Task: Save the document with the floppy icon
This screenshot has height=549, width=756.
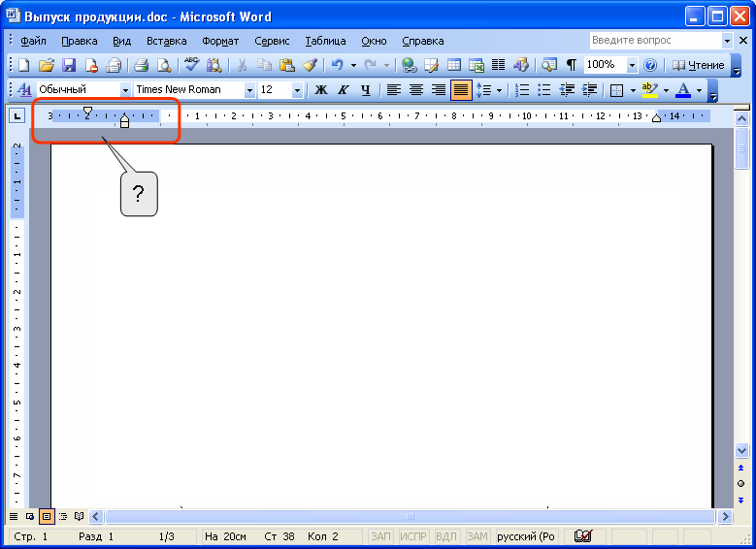Action: pyautogui.click(x=69, y=65)
